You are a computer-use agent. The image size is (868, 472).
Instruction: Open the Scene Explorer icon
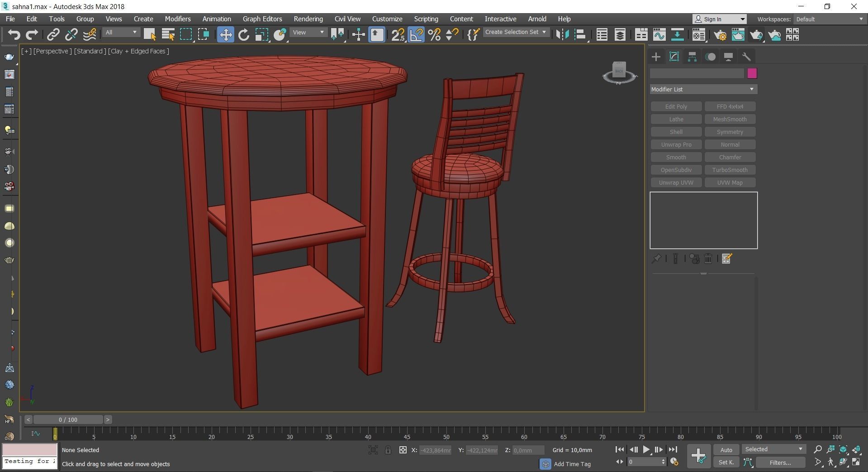(x=602, y=35)
